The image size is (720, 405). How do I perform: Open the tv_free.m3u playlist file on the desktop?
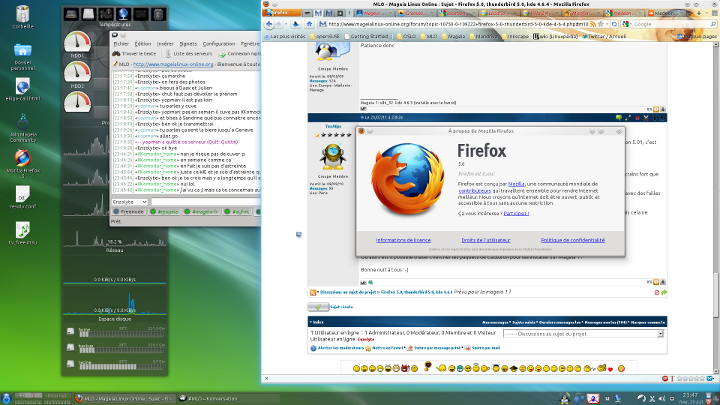pos(22,233)
